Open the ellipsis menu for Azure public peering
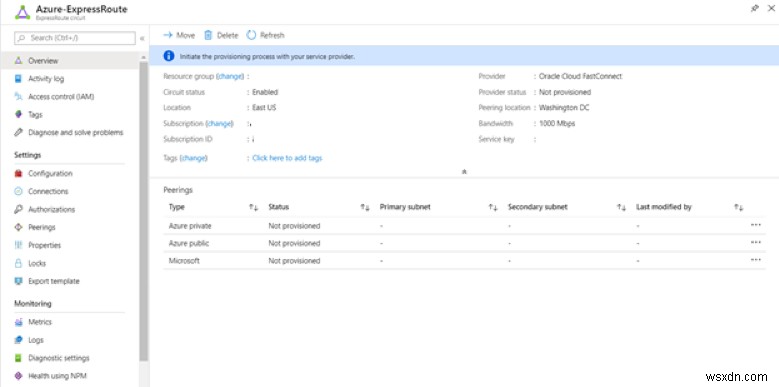Viewport: 779px width, 387px height. point(756,242)
